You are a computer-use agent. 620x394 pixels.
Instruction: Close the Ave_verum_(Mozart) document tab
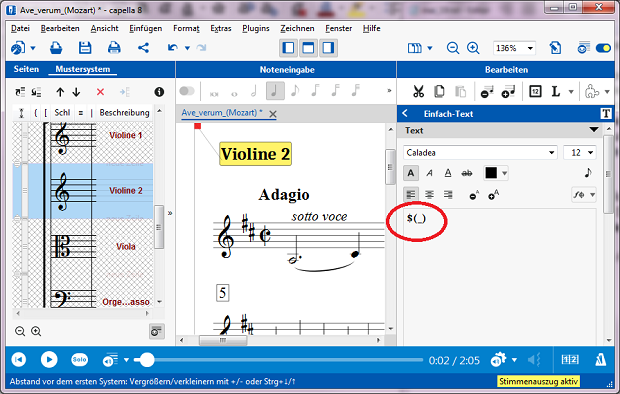pyautogui.click(x=273, y=114)
